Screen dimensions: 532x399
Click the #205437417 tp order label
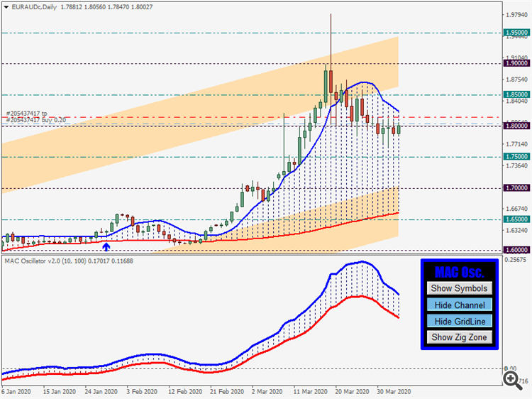coord(26,114)
